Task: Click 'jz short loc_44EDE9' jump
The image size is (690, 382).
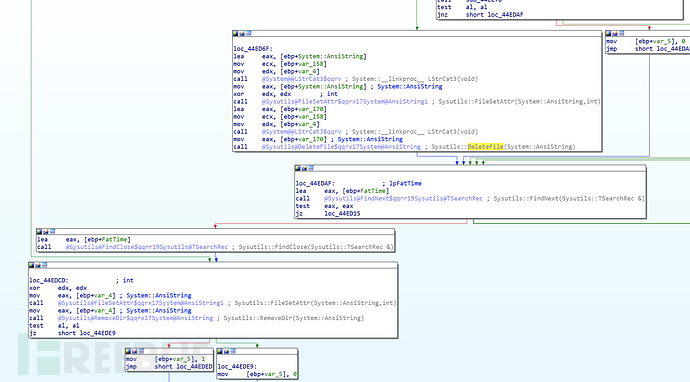Action: (x=72, y=333)
